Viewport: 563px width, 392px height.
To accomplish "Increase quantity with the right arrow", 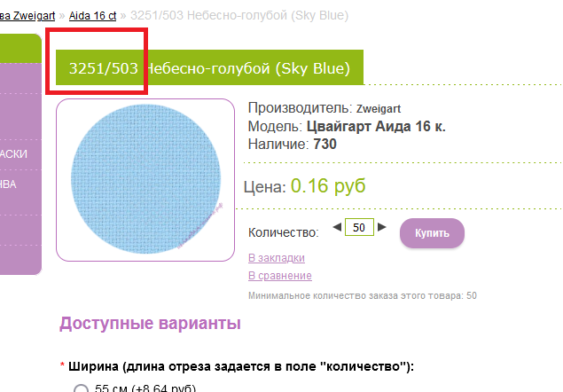I will click(382, 228).
